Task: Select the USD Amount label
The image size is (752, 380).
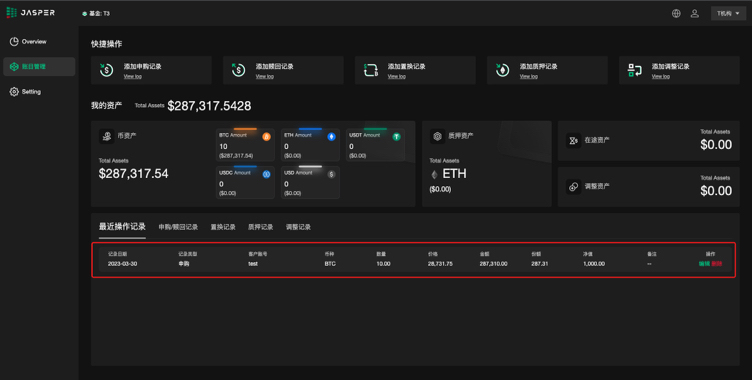Action: click(298, 173)
